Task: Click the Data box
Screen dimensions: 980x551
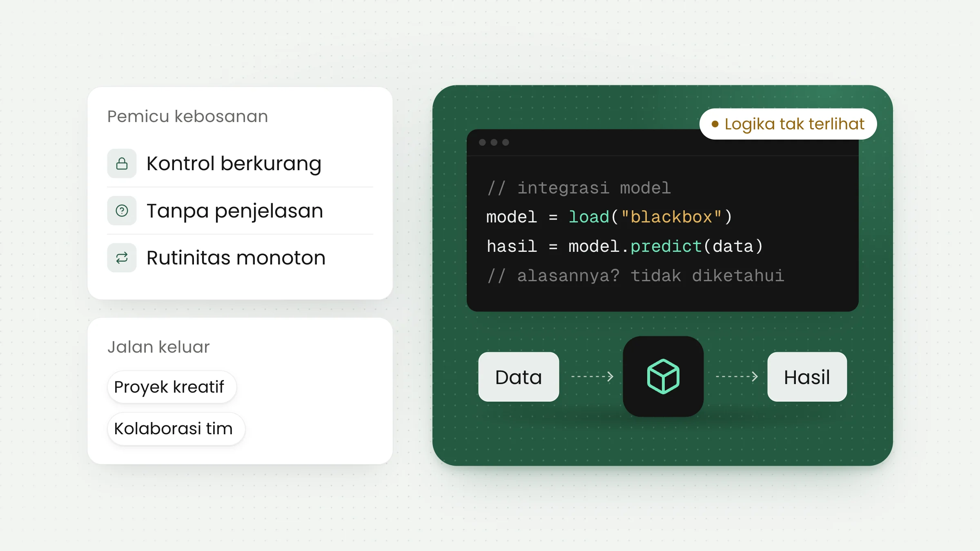Action: tap(519, 377)
